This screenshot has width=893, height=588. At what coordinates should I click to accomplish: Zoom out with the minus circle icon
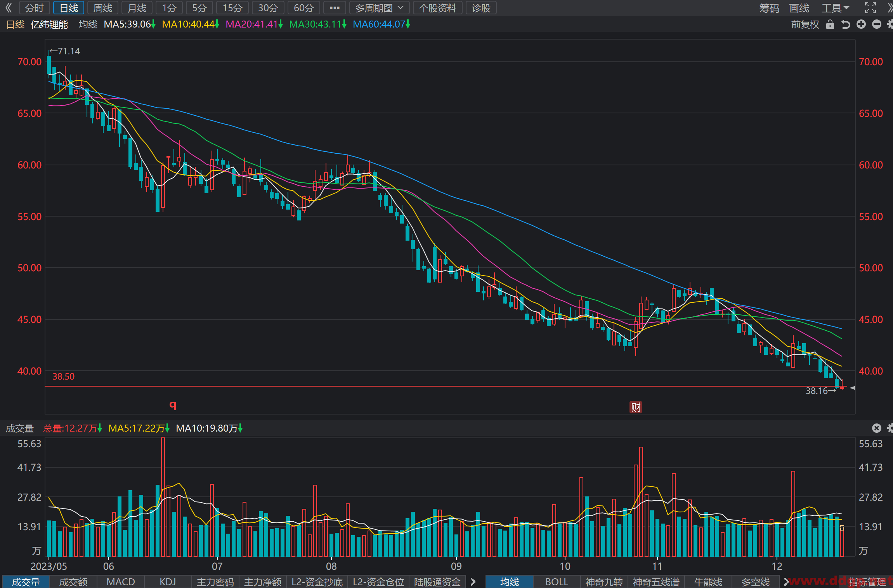pos(877,24)
